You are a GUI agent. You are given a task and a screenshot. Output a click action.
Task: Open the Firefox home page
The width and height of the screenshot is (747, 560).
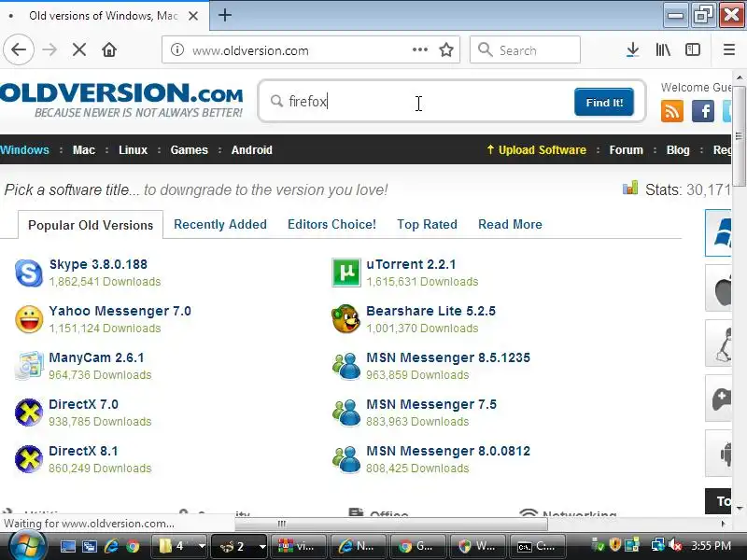tap(109, 49)
